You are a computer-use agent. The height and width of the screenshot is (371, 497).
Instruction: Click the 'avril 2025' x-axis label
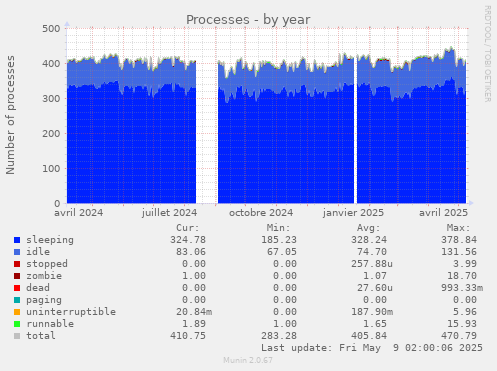[x=443, y=213]
